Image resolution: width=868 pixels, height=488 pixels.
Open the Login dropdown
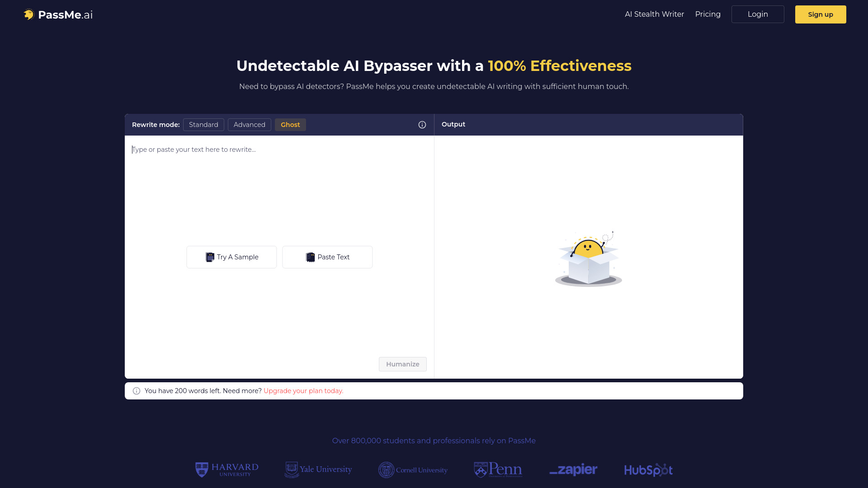pos(758,14)
